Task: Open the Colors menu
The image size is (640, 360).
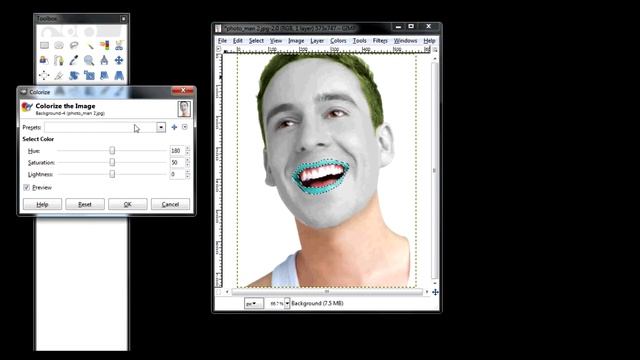Action: (338, 41)
